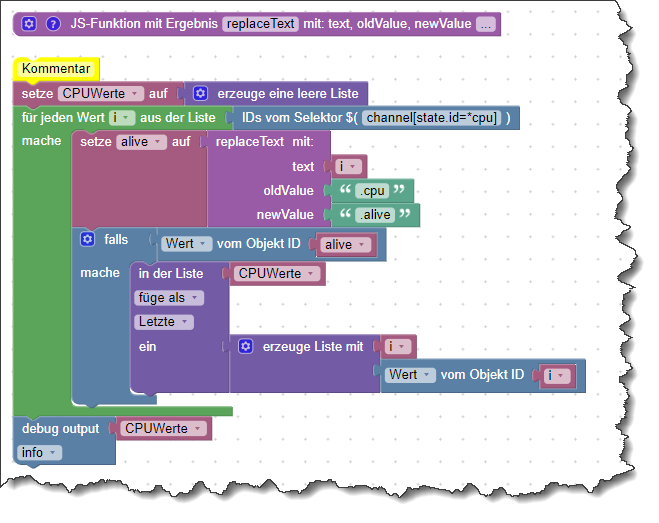The height and width of the screenshot is (523, 659).
Task: Open i dropdown in erzeuge Liste mit first item
Action: coord(398,346)
